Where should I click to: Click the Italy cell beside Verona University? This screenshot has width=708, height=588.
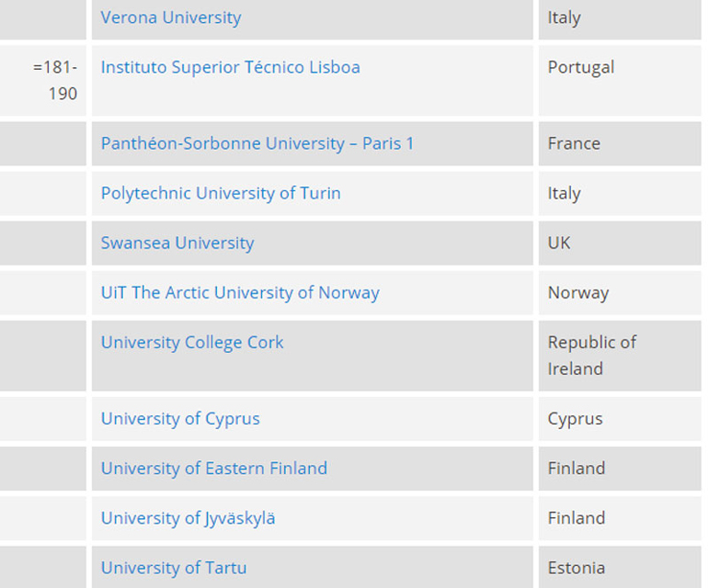click(565, 17)
